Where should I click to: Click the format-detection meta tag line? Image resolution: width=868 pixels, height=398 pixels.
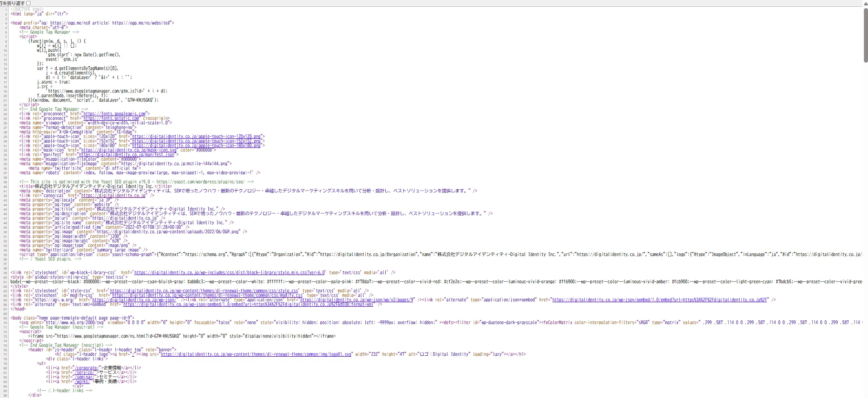point(78,128)
